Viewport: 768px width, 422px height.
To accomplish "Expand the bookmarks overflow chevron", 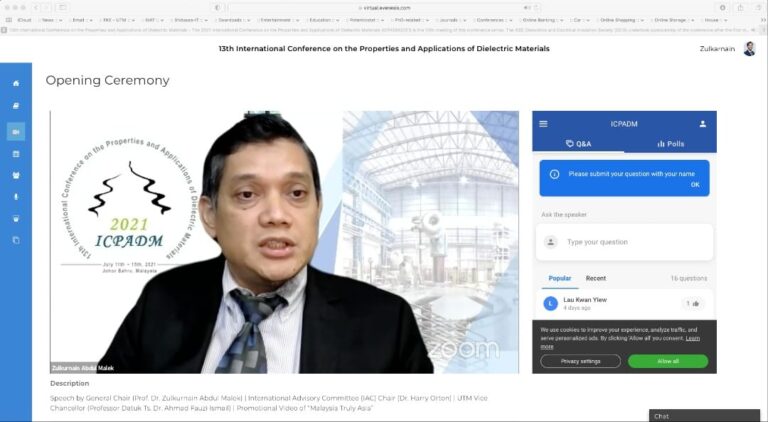I will click(x=763, y=20).
